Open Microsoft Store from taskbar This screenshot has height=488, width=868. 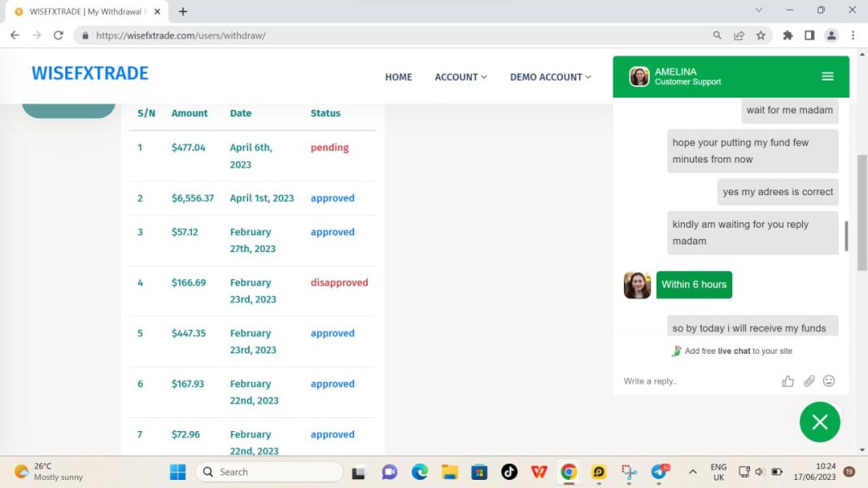[x=479, y=472]
